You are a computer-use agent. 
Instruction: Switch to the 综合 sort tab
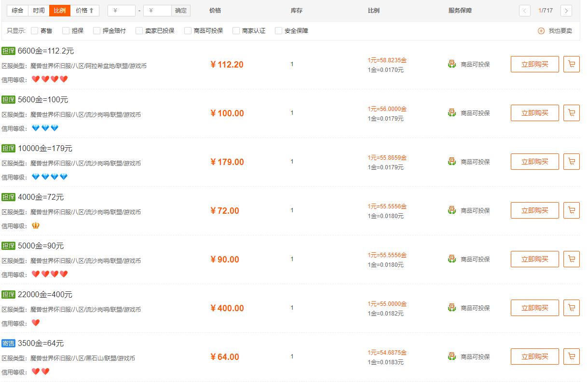pyautogui.click(x=17, y=11)
